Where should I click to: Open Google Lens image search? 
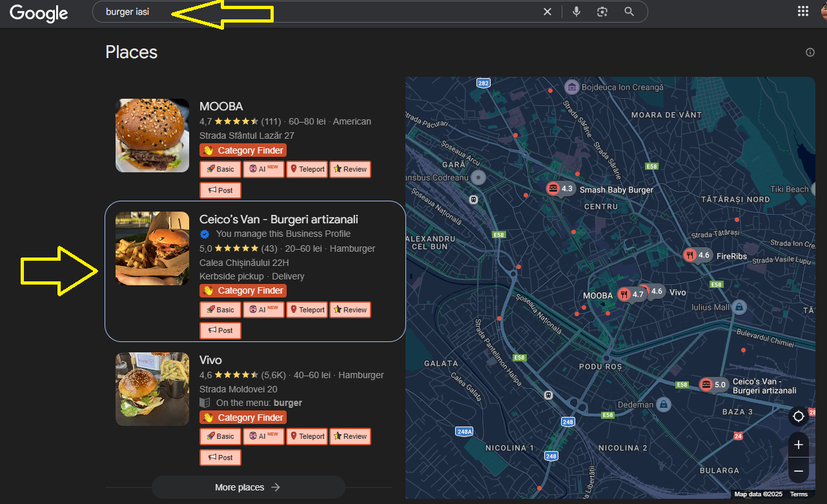coord(602,12)
